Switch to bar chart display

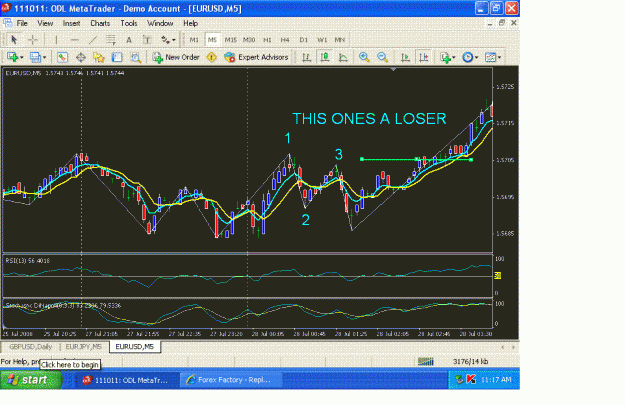[x=307, y=57]
